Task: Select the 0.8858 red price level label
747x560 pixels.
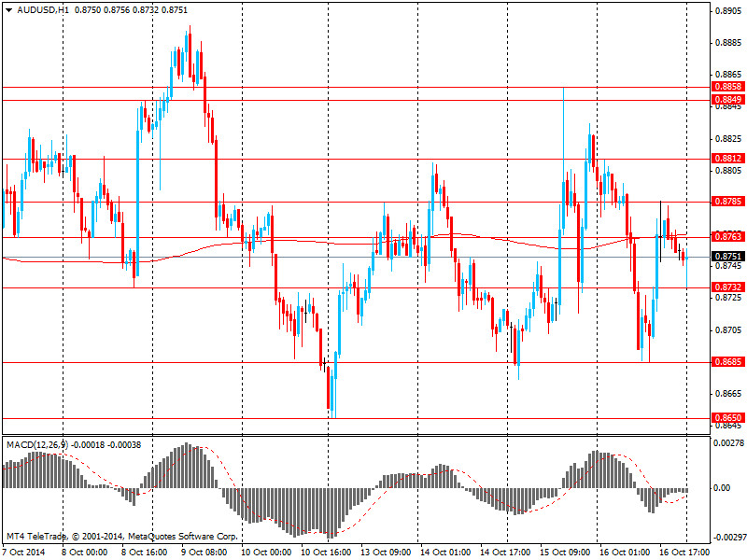Action: pyautogui.click(x=727, y=86)
